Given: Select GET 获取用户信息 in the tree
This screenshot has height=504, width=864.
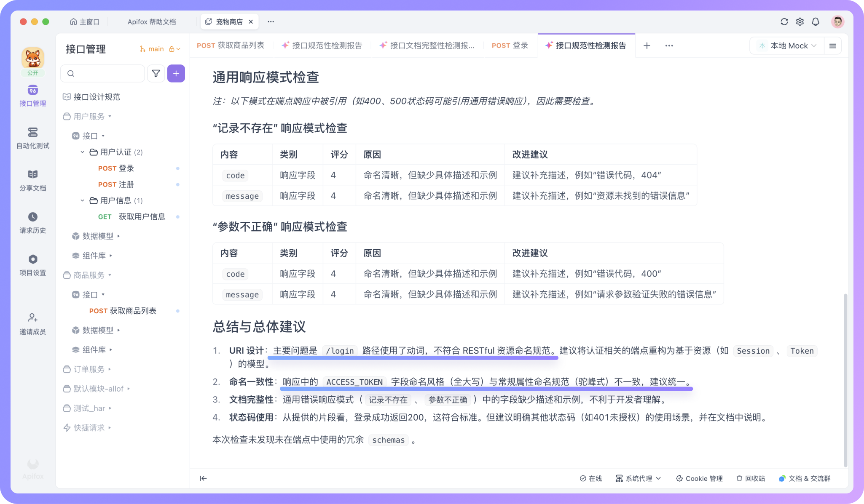Looking at the screenshot, I should tap(142, 217).
